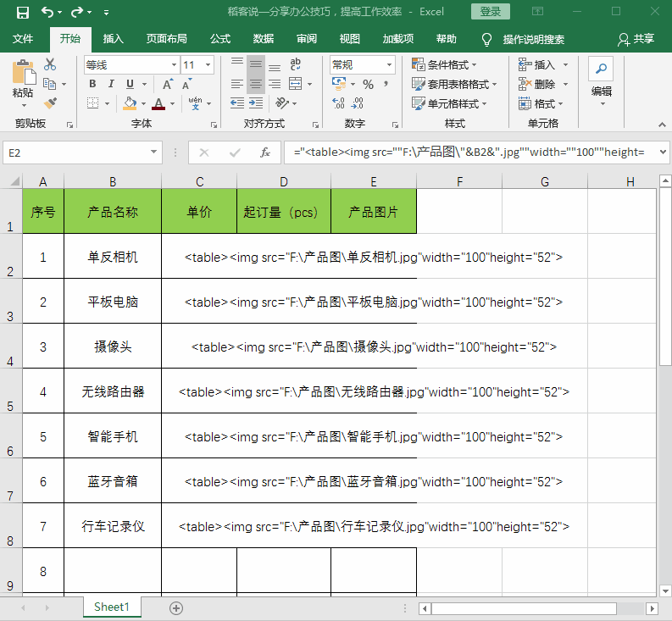Click the red font color button

coord(158,103)
